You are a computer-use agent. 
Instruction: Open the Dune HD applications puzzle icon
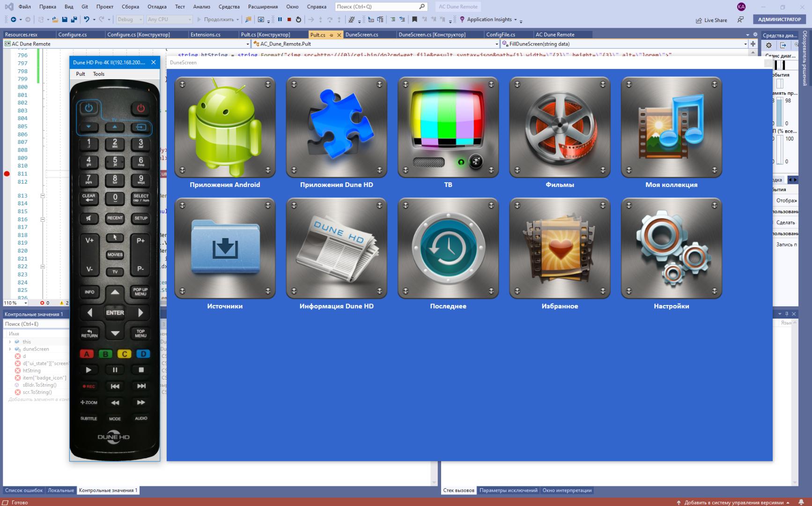coord(337,127)
